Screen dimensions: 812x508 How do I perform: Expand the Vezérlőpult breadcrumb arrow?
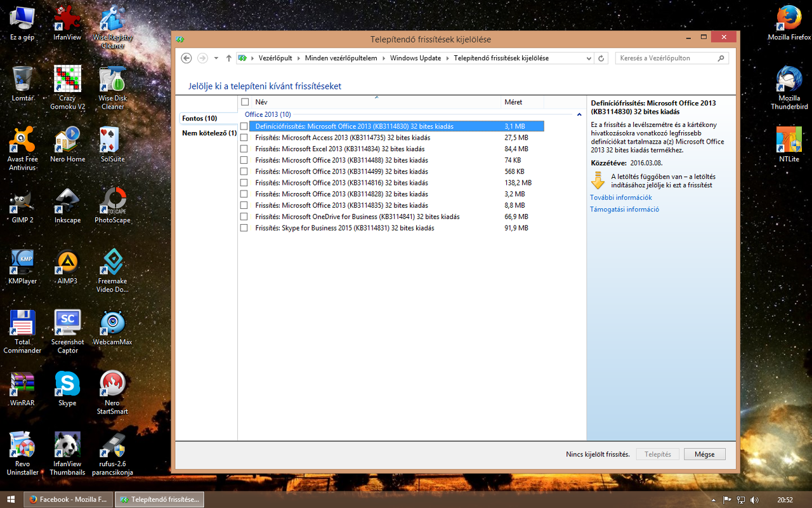(x=298, y=58)
